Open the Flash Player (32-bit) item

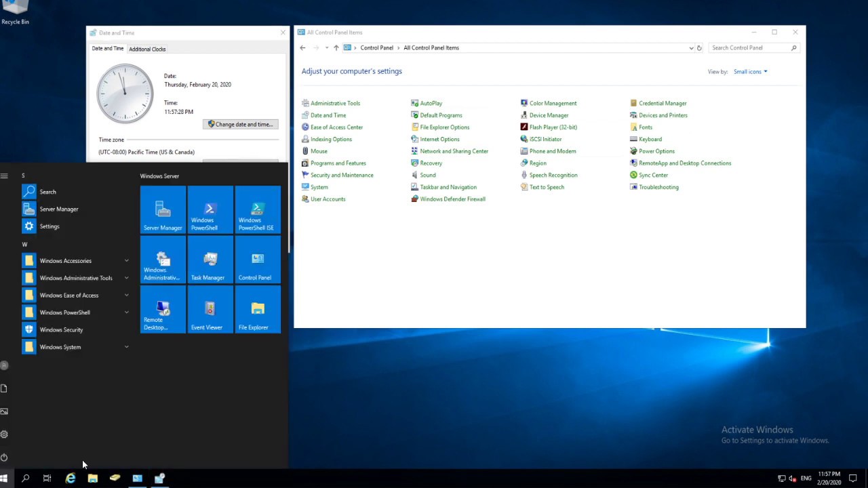tap(549, 127)
